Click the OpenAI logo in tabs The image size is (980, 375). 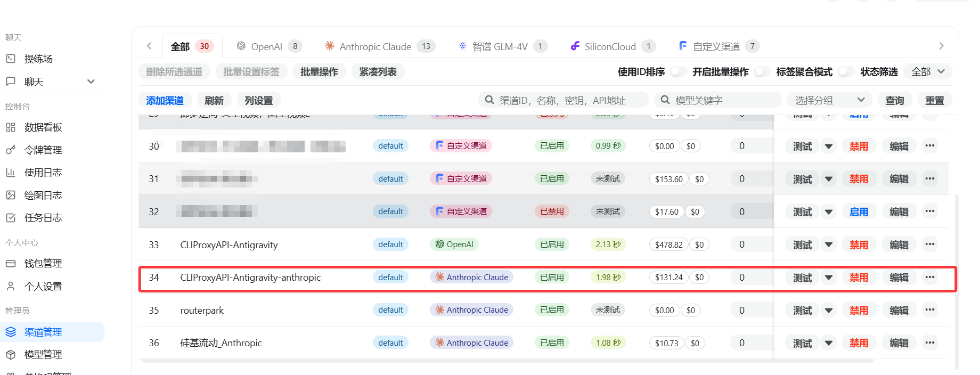point(241,46)
